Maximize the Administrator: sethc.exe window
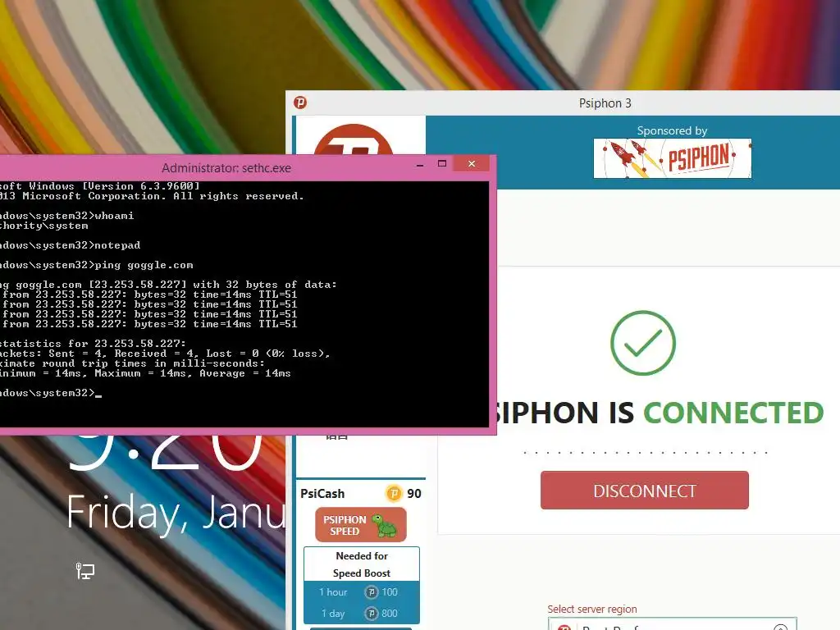The height and width of the screenshot is (630, 840). pos(442,164)
